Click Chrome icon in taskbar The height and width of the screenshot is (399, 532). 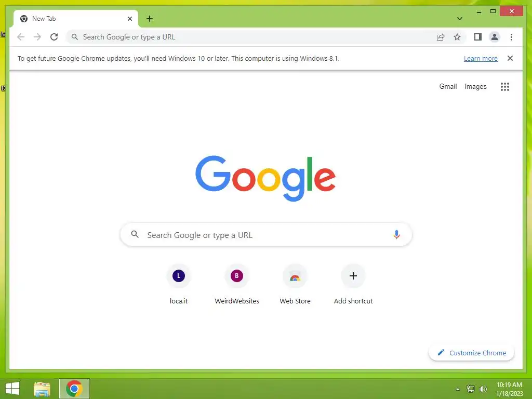pyautogui.click(x=74, y=389)
